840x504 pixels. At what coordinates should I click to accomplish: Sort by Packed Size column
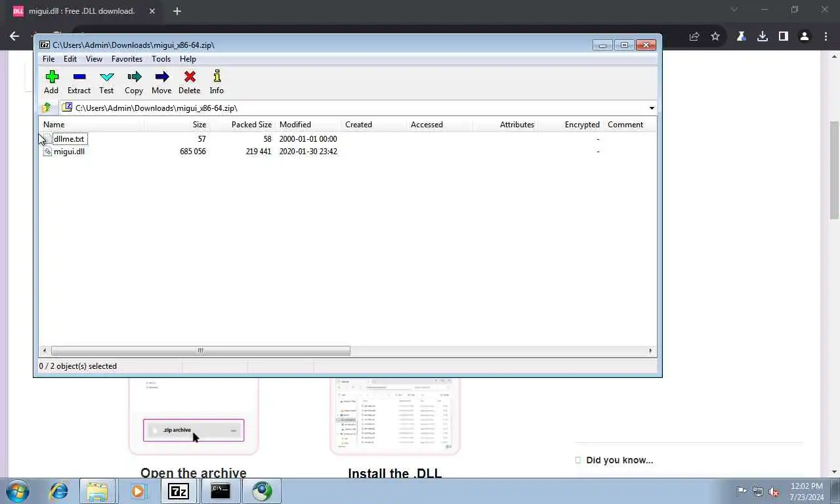(243, 125)
